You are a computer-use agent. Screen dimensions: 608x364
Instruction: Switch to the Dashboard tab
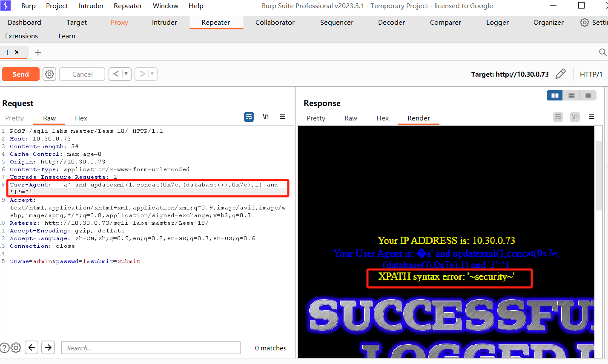[24, 23]
